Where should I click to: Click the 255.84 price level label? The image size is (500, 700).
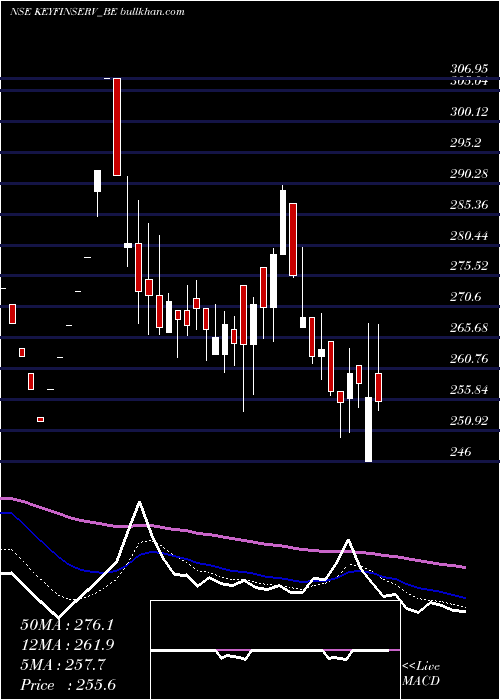coord(469,390)
